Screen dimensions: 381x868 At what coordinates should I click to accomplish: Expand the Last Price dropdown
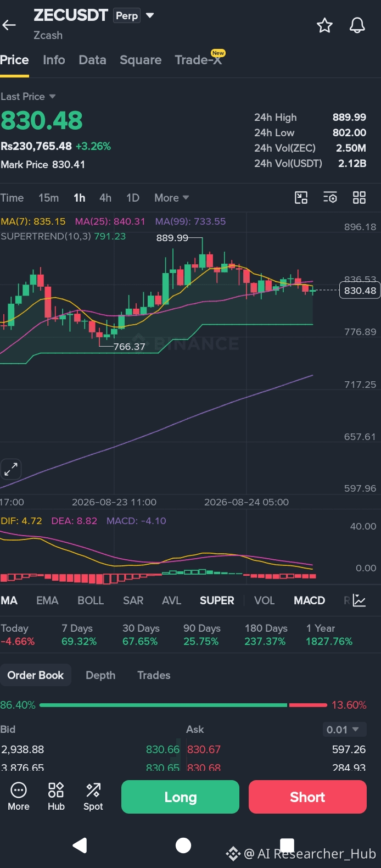tap(29, 96)
